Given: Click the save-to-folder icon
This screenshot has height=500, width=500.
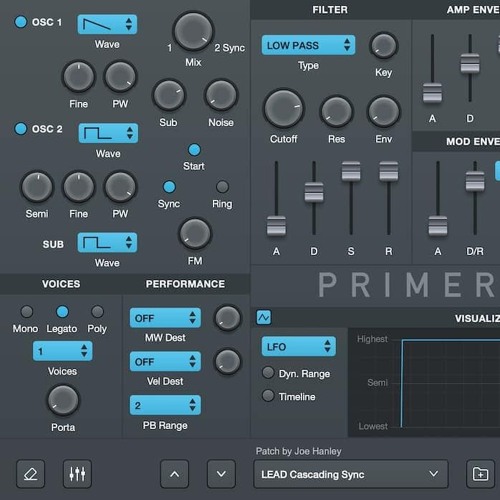Looking at the screenshot, I should [x=480, y=474].
